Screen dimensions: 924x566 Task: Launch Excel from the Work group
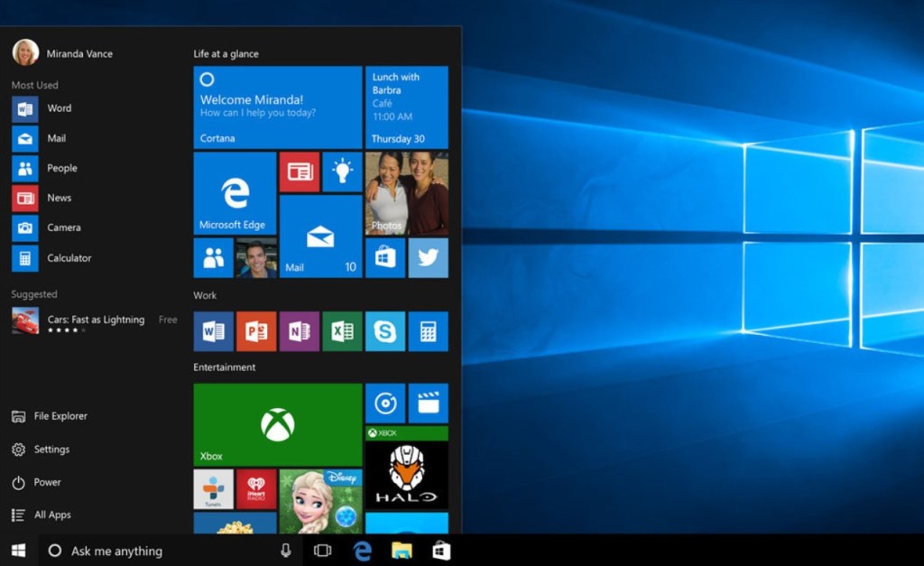tap(342, 331)
